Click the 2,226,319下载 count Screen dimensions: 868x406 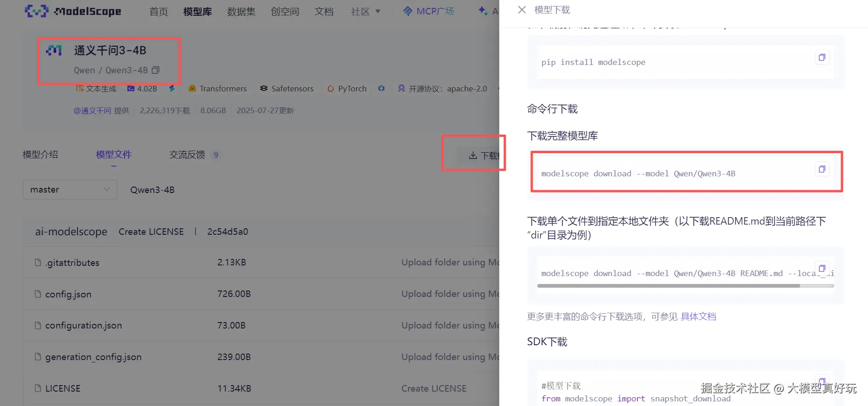(165, 110)
